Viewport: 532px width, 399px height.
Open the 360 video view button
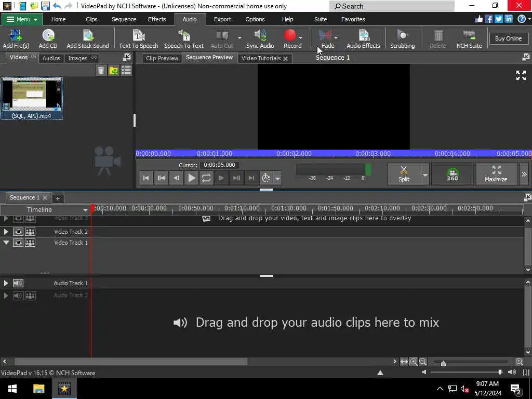[453, 174]
